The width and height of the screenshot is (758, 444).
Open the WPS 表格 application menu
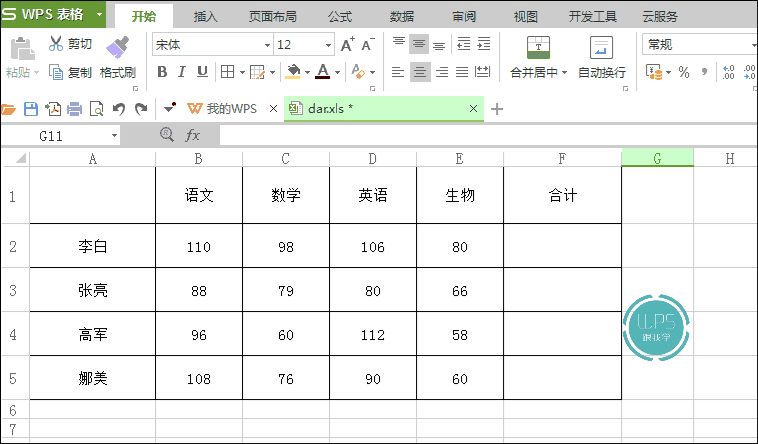[53, 14]
